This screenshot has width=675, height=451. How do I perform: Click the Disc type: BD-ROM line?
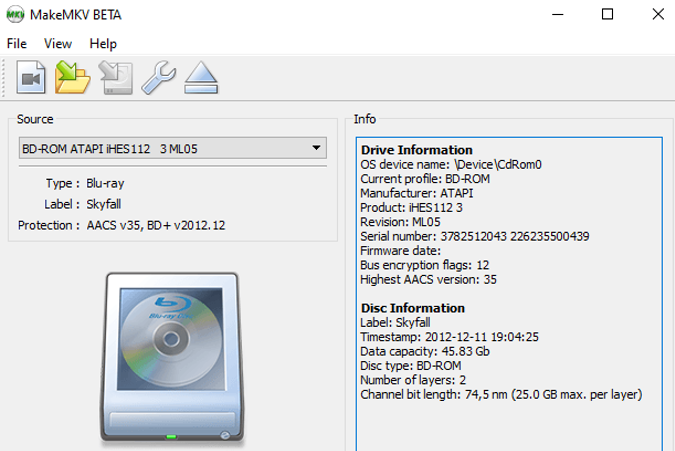pos(411,366)
